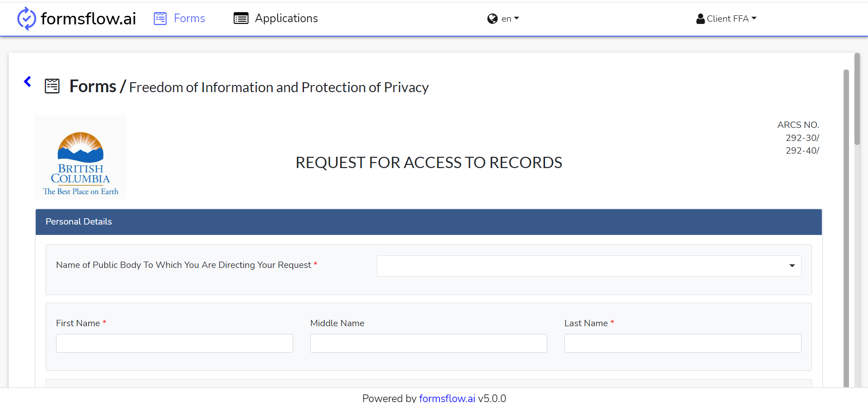Open the Client FFA user dropdown
The image size is (868, 403).
[x=731, y=19]
